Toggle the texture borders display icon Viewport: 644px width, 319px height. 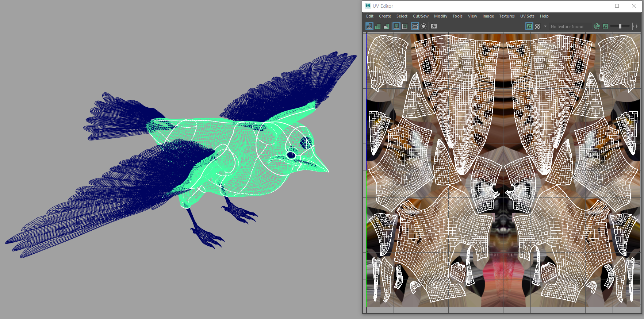coord(396,26)
